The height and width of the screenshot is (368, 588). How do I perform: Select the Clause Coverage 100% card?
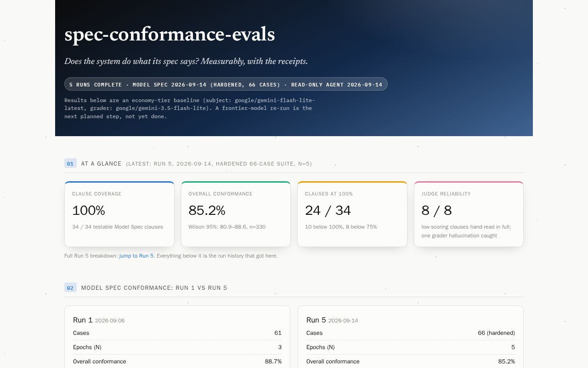pos(119,214)
